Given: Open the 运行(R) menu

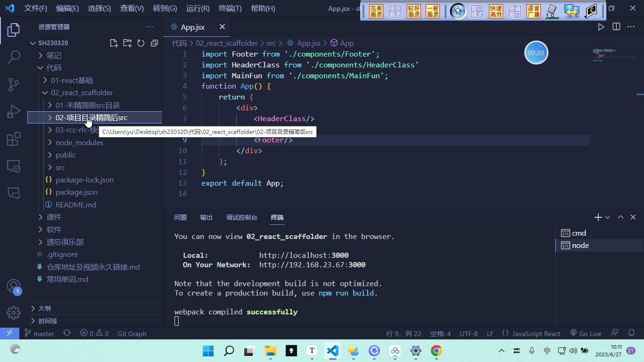Looking at the screenshot, I should (198, 8).
